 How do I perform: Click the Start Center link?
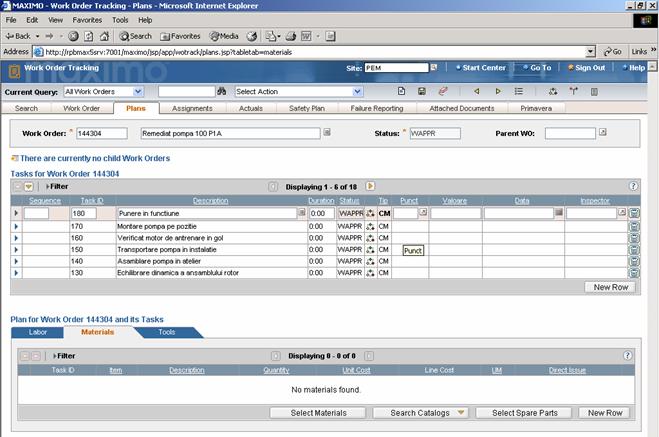(x=484, y=68)
